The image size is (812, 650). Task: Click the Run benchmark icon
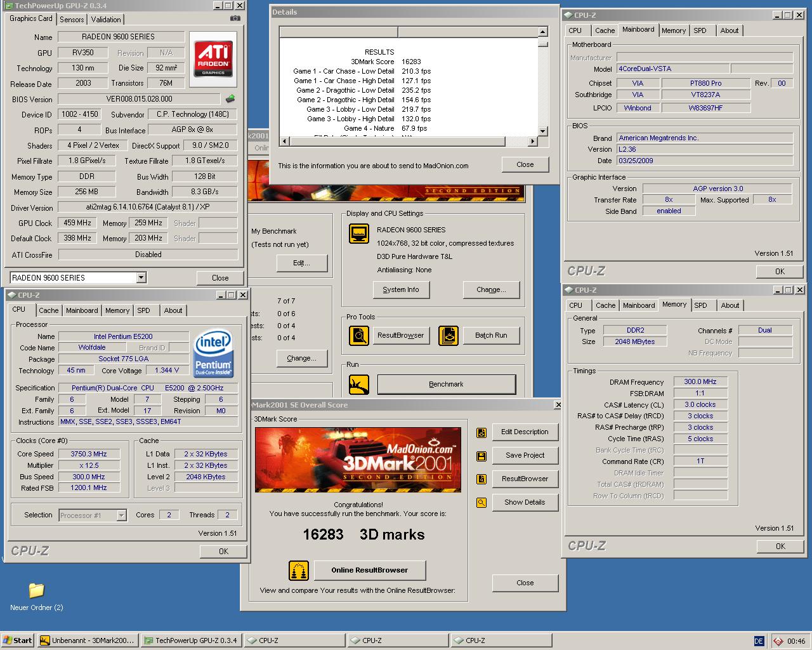click(359, 384)
